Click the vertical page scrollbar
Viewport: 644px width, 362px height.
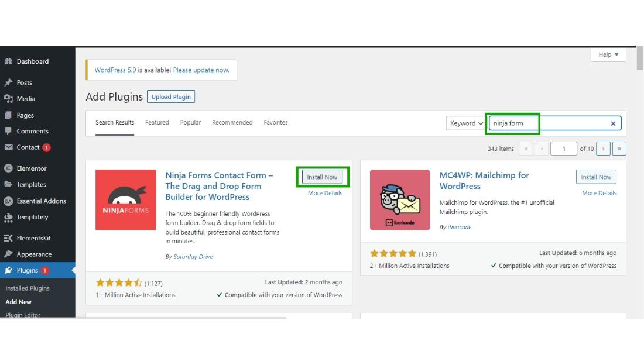(x=639, y=58)
